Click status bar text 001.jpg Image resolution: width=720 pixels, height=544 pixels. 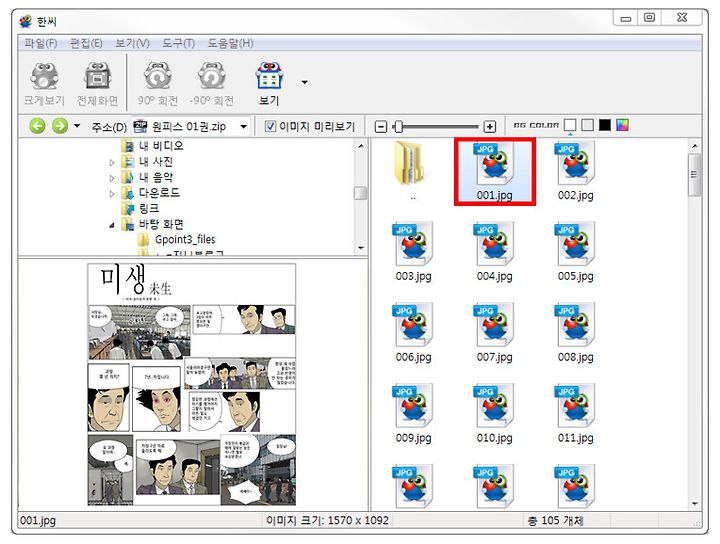(38, 521)
